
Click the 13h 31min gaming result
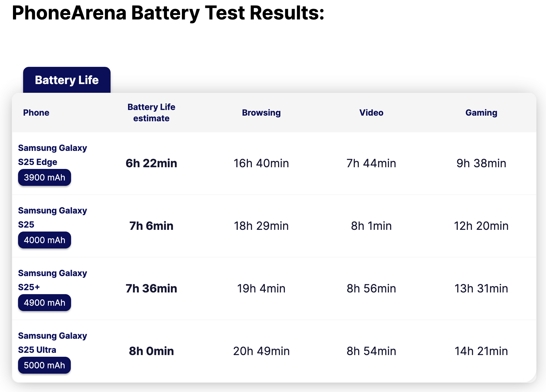pyautogui.click(x=481, y=289)
